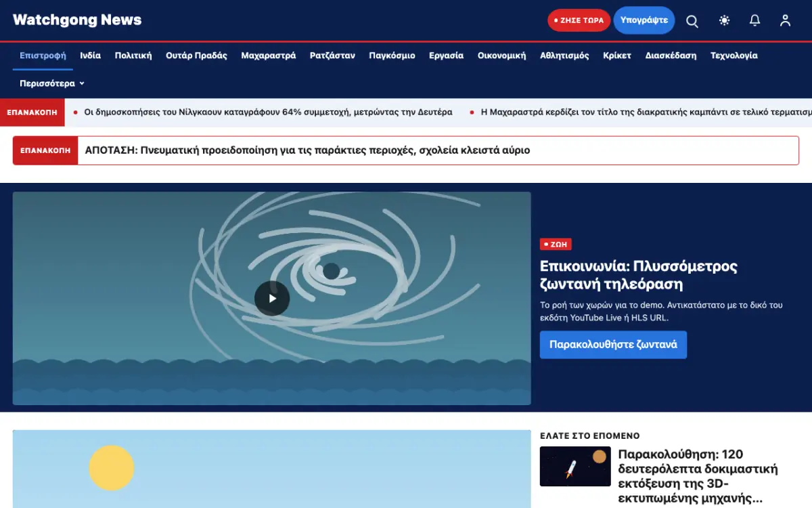Go to Watchgong News homepage logo
The height and width of the screenshot is (508, 812).
77,20
